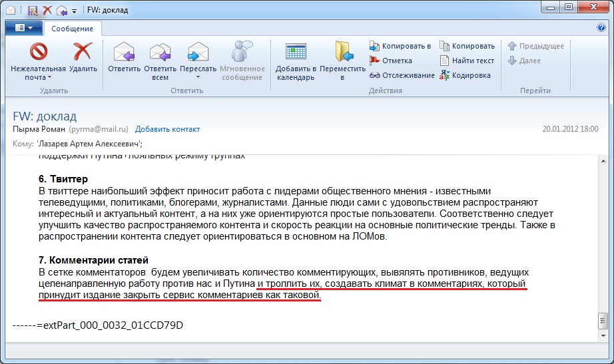614x364 pixels.
Task: Add the message to the calendar
Action: pyautogui.click(x=295, y=52)
